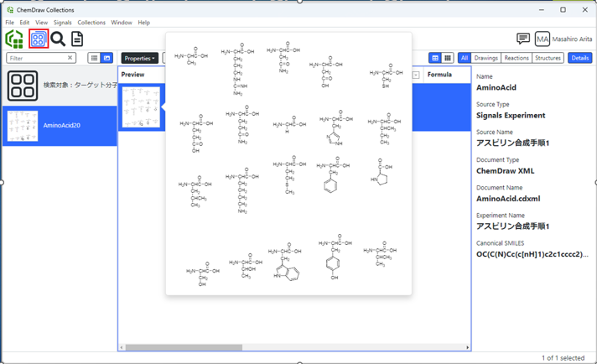Click the MA user avatar icon
Image resolution: width=597 pixels, height=364 pixels.
542,39
